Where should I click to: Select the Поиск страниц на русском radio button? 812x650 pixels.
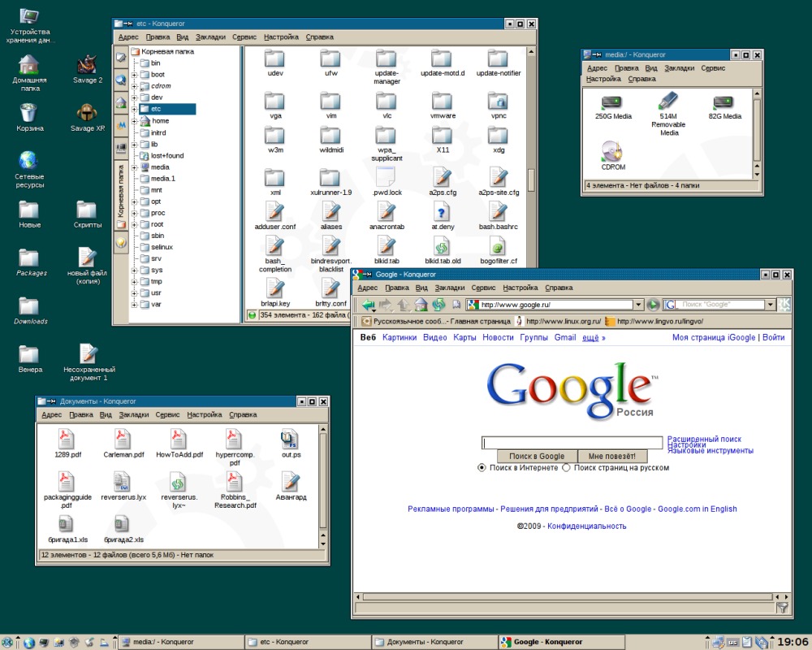tap(566, 467)
